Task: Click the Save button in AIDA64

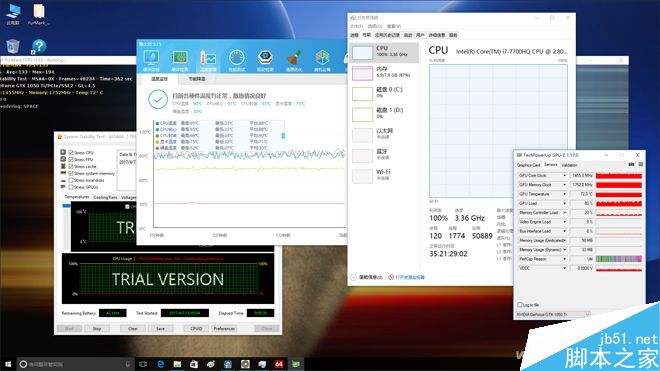Action: point(160,328)
